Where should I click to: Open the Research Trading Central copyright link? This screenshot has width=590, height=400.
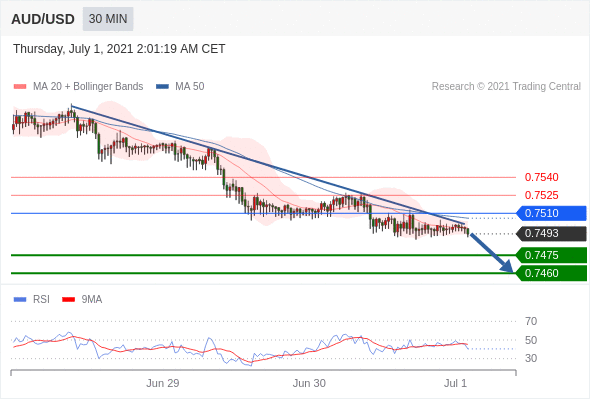(x=506, y=87)
